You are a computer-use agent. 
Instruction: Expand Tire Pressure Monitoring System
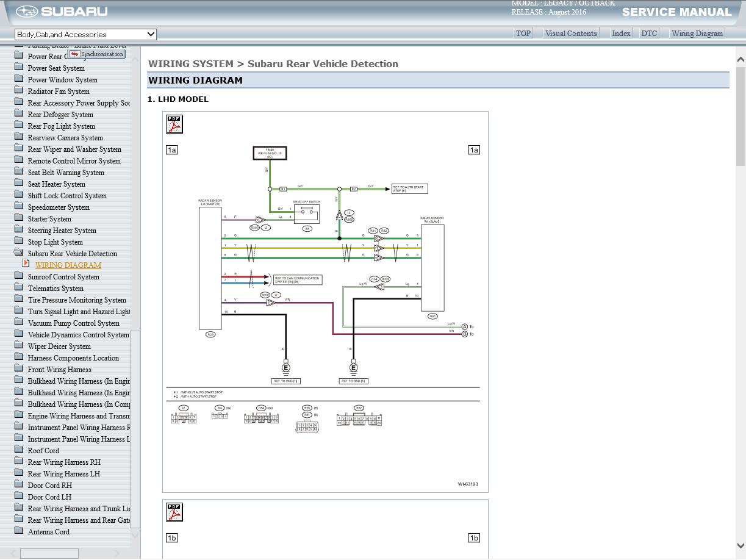[x=77, y=300]
